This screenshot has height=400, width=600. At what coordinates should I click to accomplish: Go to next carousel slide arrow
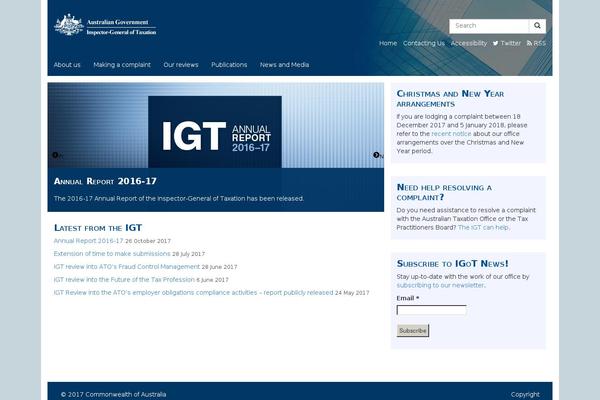click(376, 155)
